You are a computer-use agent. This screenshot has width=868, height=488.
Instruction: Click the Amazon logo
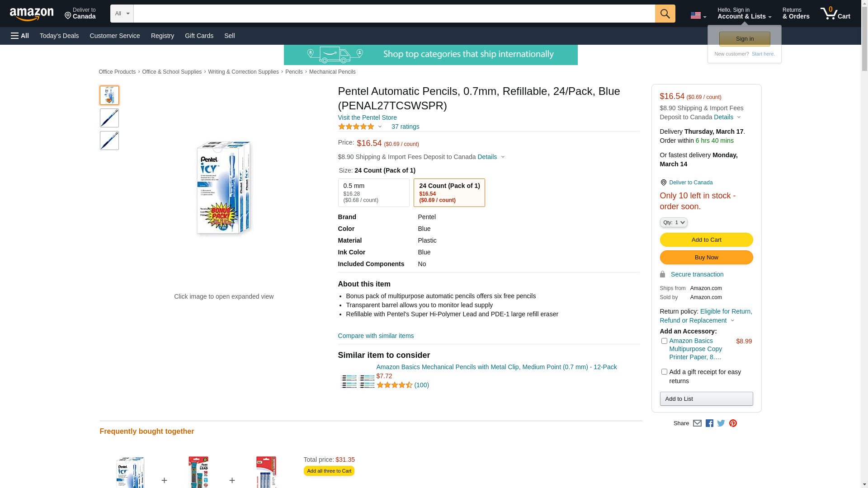32,14
